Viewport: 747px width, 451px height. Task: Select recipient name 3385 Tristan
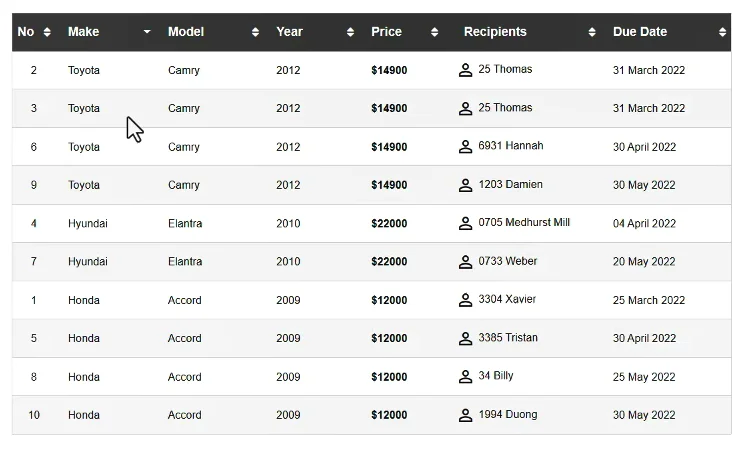pos(508,338)
